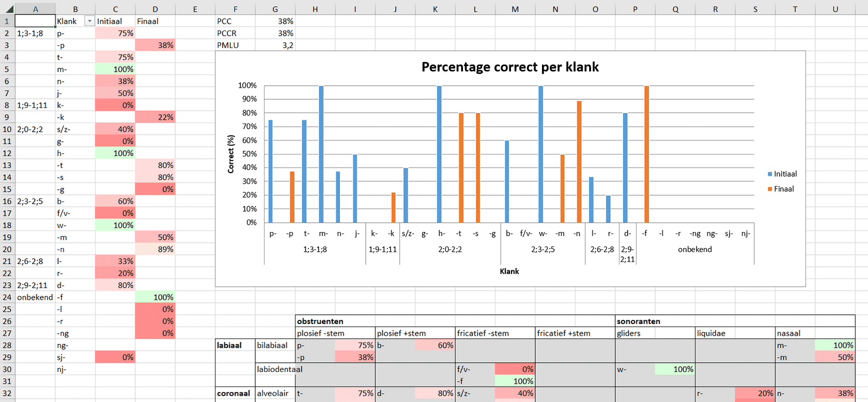Click the 'Klank' horizontal axis title
The image size is (868, 402).
[509, 271]
